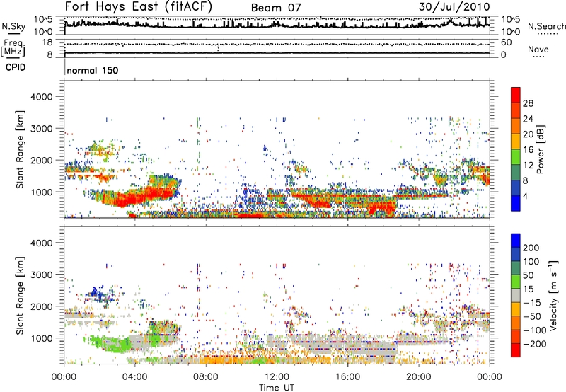Image resolution: width=566 pixels, height=392 pixels.
Task: Click the 'CPID' label
Action: (16, 67)
